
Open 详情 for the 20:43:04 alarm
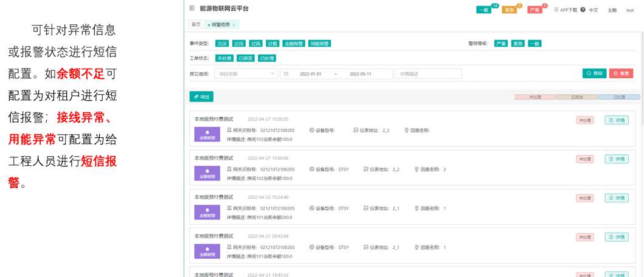[617, 237]
